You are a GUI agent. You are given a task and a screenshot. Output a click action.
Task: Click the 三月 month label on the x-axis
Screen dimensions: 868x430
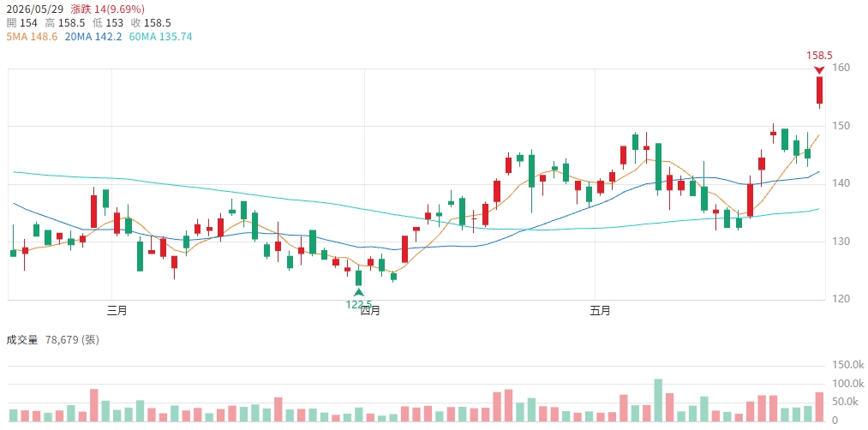coord(117,311)
